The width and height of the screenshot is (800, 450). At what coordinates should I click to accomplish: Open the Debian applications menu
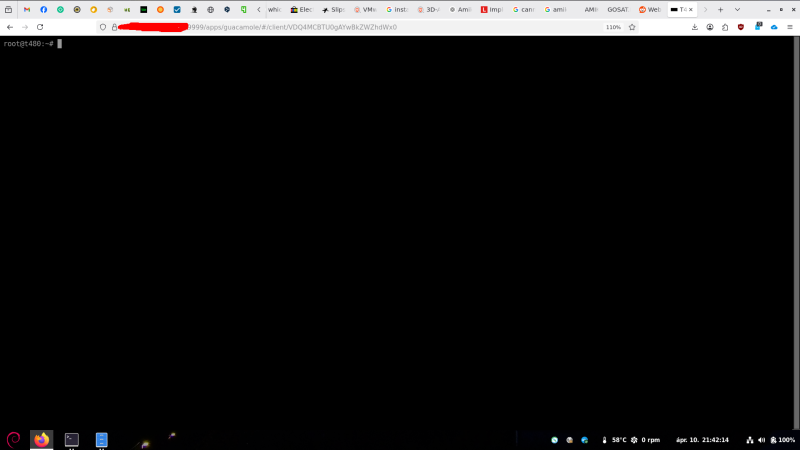13,439
